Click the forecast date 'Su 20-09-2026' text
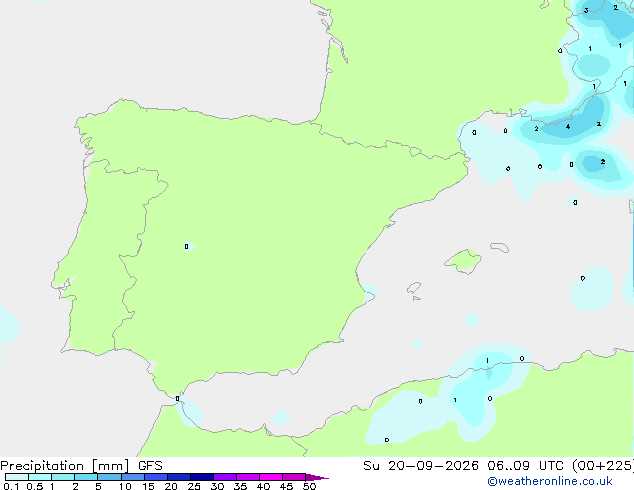This screenshot has height=490, width=634. click(x=421, y=466)
